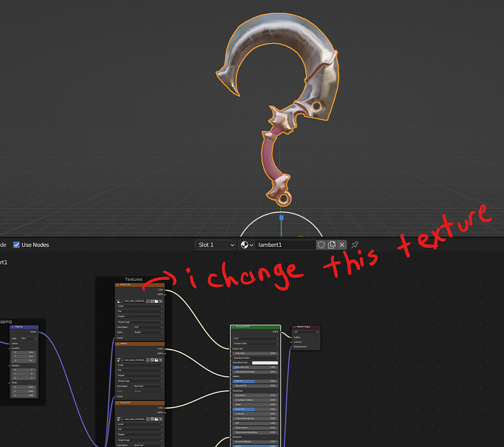
Task: Open the GGX distribution dropdown in Principled BSDF
Action: click(256, 339)
